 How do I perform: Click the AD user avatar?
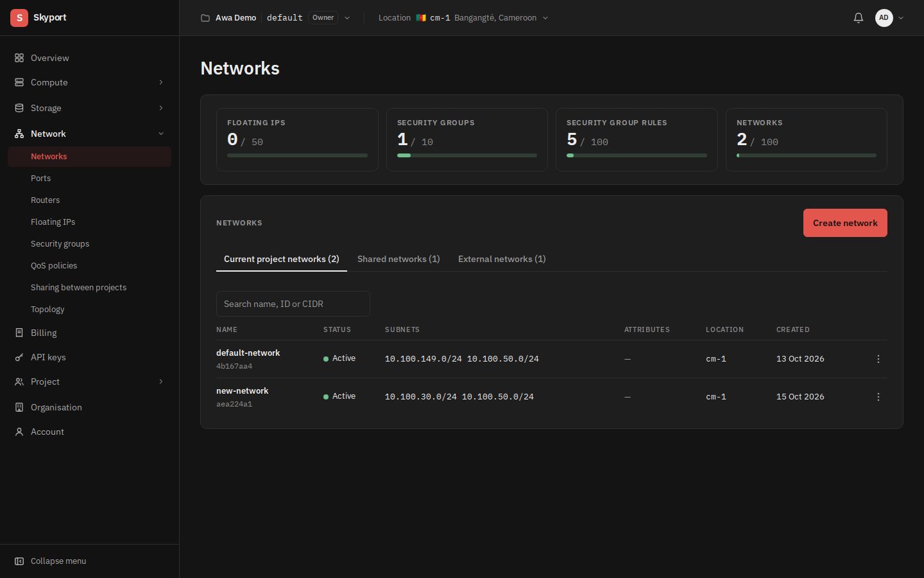[884, 18]
